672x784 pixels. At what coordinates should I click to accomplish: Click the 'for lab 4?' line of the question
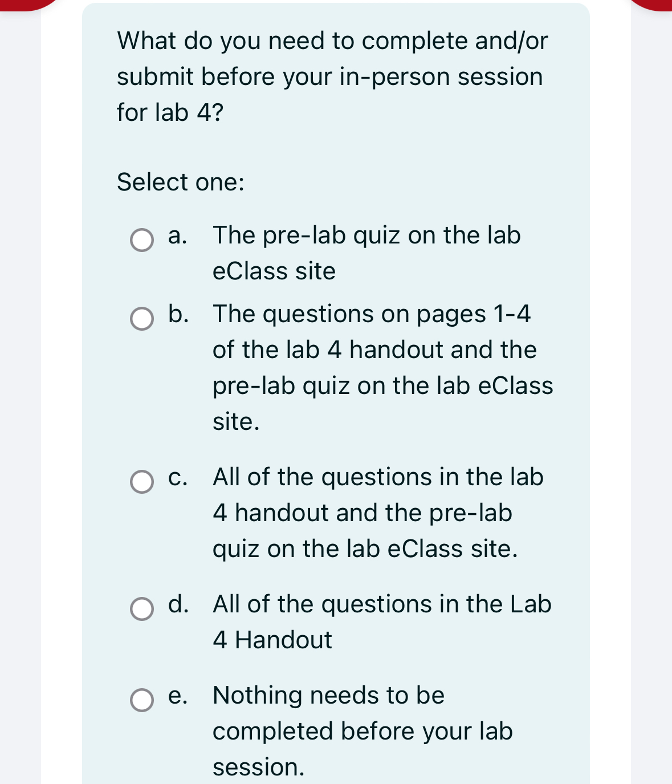(170, 112)
